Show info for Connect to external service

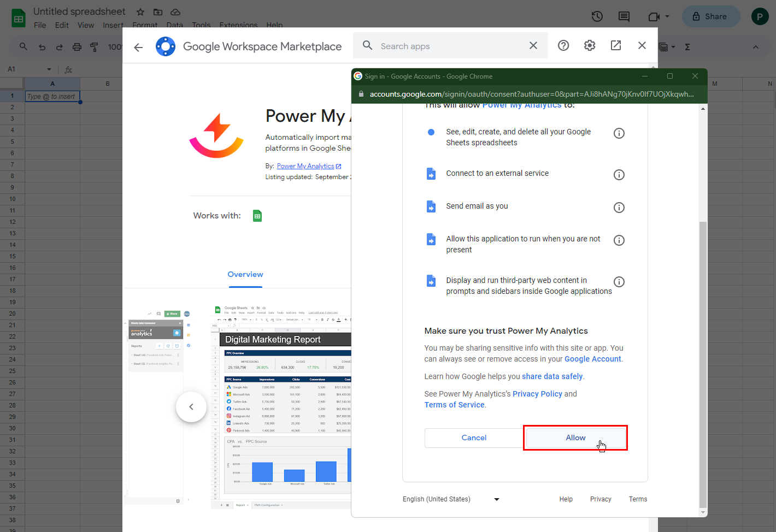(x=619, y=175)
